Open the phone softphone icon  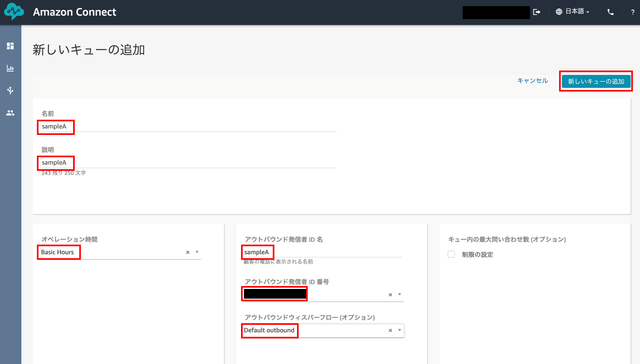tap(611, 12)
